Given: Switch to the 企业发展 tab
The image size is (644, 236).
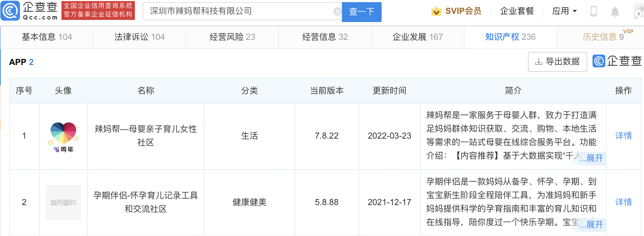Looking at the screenshot, I should coord(417,37).
